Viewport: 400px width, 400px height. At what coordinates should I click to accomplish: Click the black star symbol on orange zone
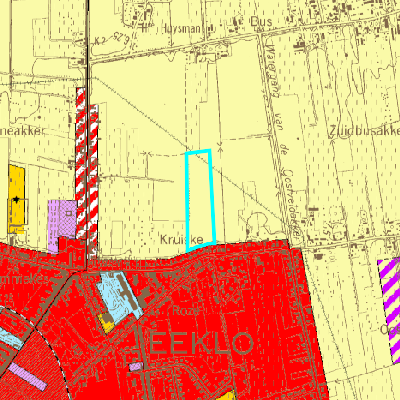(x=16, y=199)
